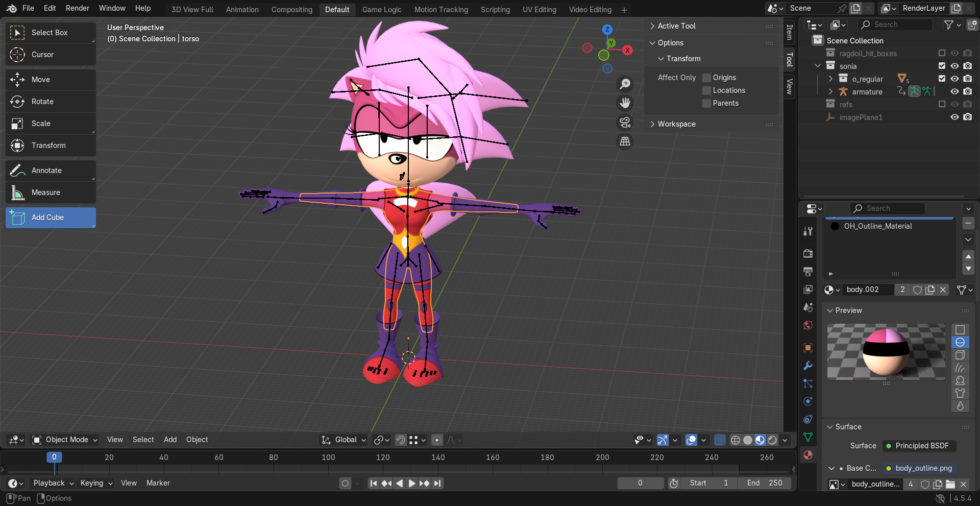Open the Global transform orientation dropdown
The width and height of the screenshot is (980, 506).
[344, 440]
